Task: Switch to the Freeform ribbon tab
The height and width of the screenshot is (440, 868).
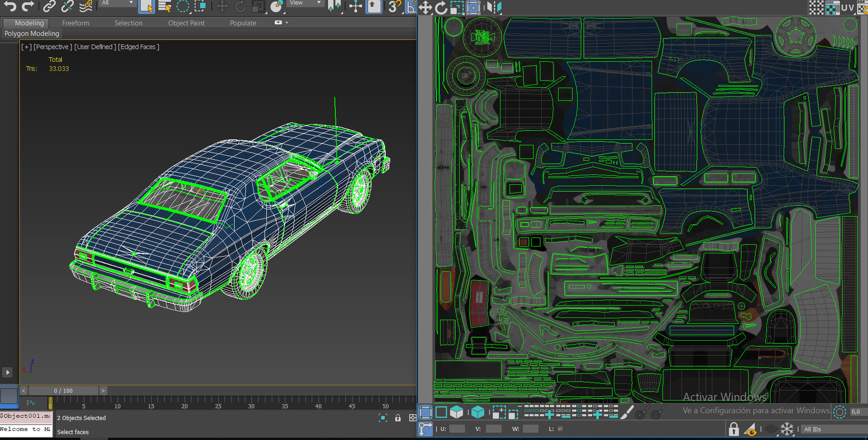Action: 75,23
